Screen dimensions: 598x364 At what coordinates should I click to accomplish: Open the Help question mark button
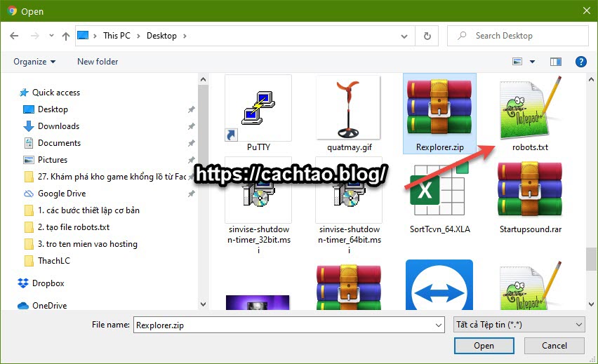tap(581, 61)
